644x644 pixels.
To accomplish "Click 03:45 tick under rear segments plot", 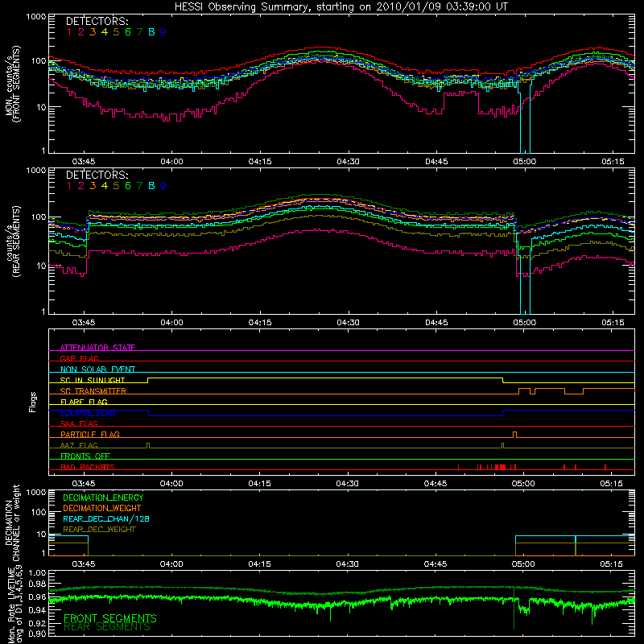I will (x=84, y=323).
